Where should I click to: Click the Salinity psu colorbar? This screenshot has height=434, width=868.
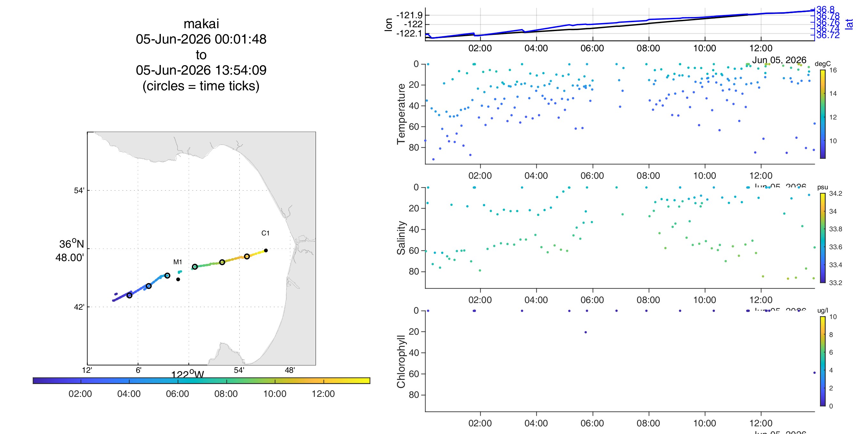[x=823, y=238]
